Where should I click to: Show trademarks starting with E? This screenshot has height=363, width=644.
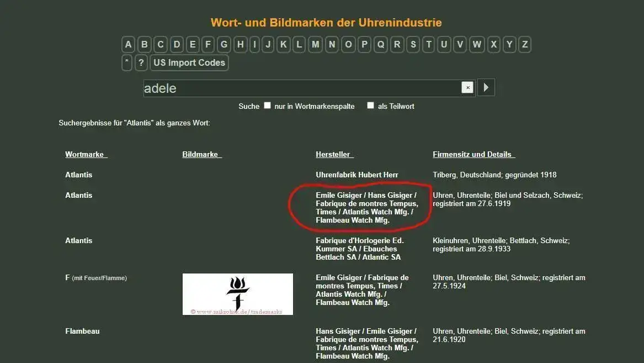(x=193, y=44)
